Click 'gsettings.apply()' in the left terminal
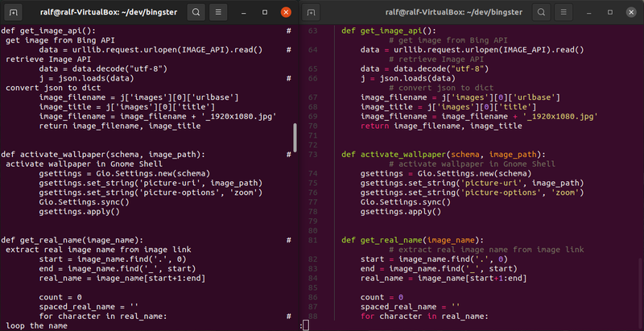 pos(79,212)
